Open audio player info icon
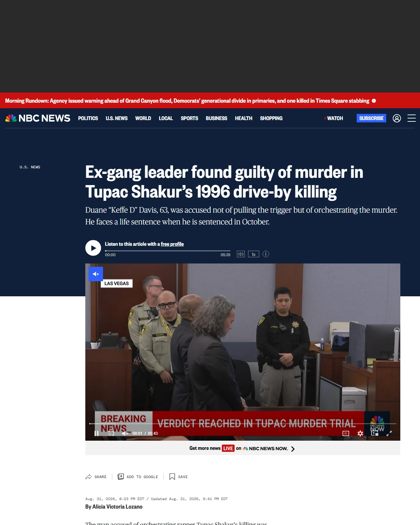Image resolution: width=420 pixels, height=525 pixels. click(x=266, y=254)
